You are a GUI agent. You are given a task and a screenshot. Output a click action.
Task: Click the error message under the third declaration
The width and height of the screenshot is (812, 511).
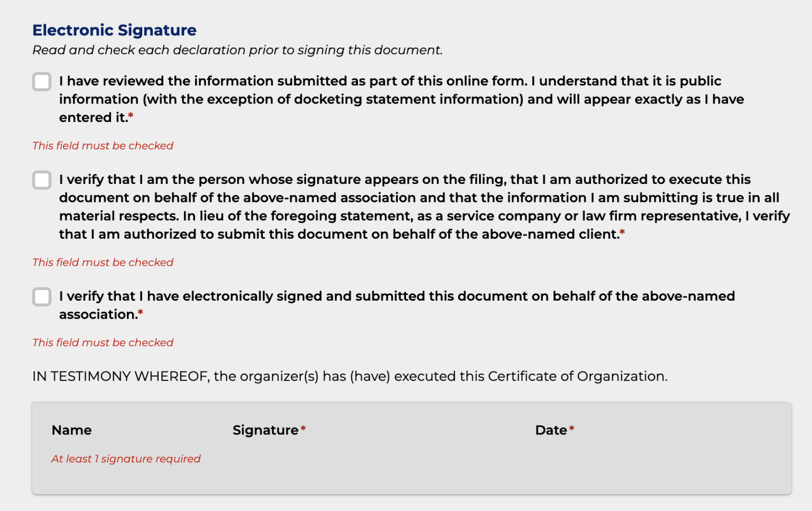[103, 343]
